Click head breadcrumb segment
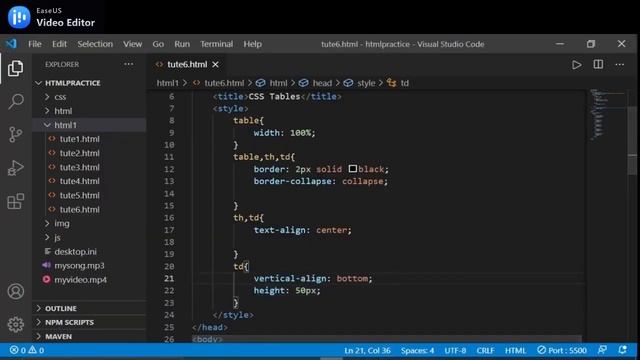The width and height of the screenshot is (640, 360). coord(322,83)
